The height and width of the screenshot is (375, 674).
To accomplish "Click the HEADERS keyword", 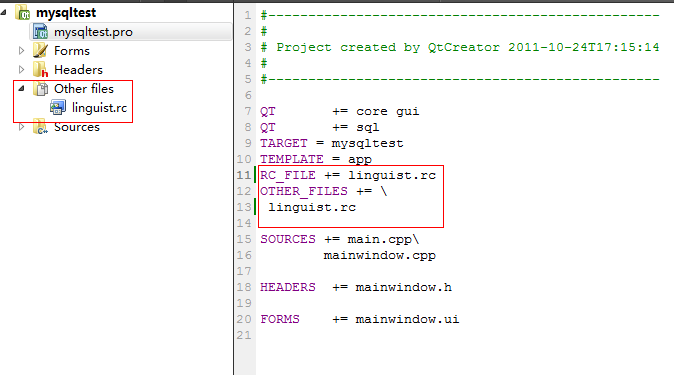I will (x=288, y=287).
